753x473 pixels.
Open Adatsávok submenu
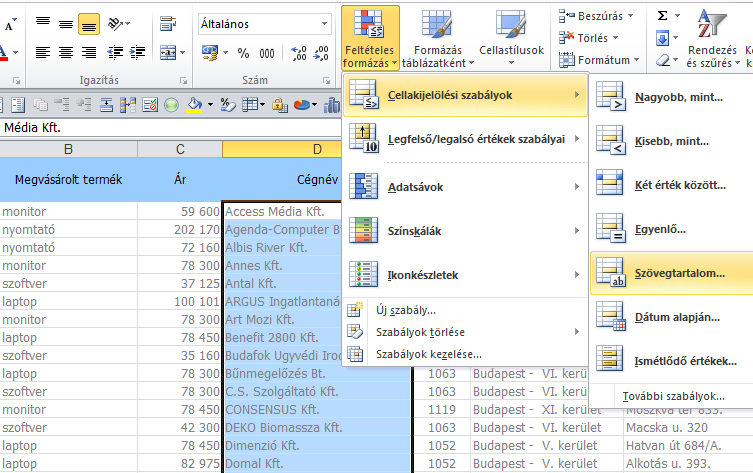(x=465, y=187)
